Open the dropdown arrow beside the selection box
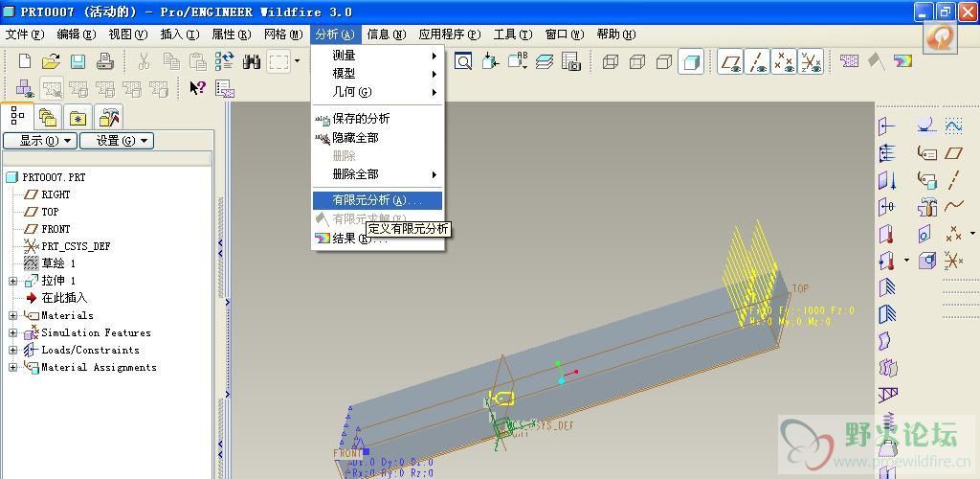980x479 pixels. point(297,61)
